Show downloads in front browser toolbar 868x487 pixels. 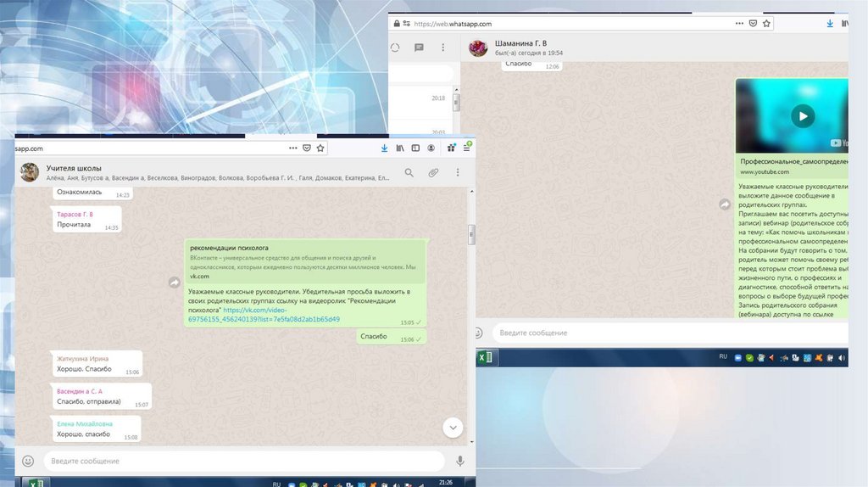384,148
